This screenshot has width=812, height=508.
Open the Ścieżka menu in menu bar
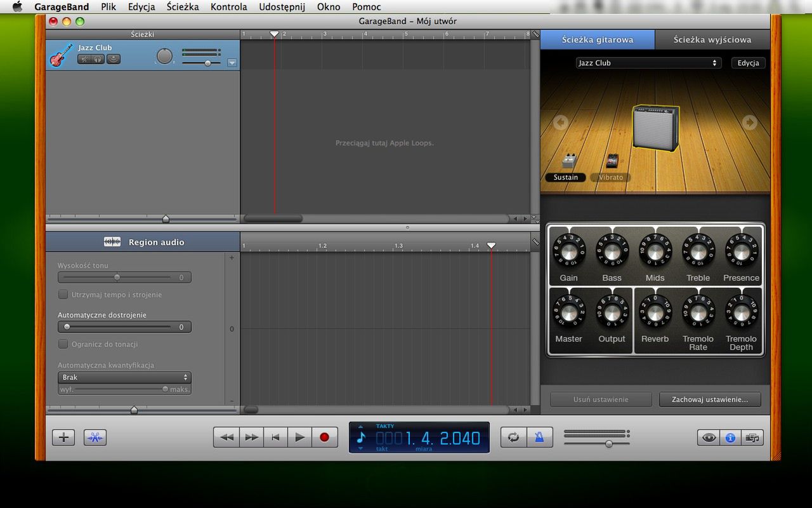[x=182, y=7]
